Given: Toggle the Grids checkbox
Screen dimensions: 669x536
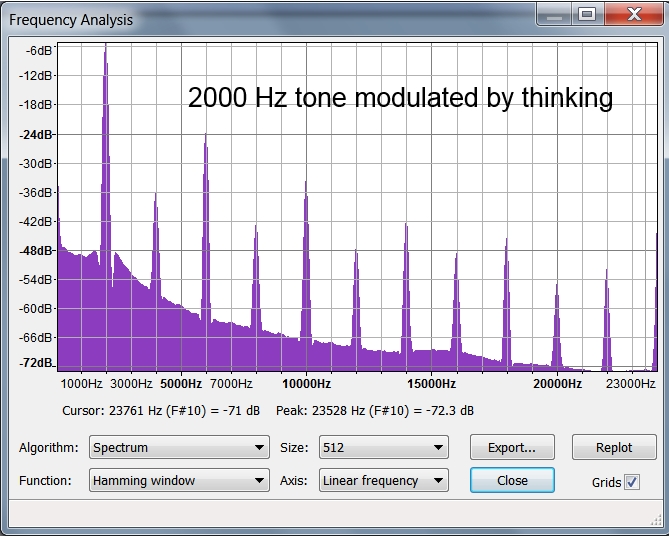Looking at the screenshot, I should point(632,482).
